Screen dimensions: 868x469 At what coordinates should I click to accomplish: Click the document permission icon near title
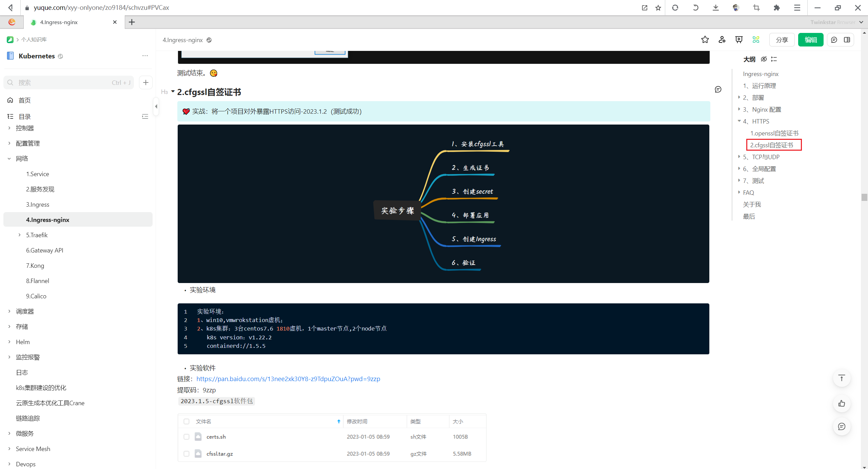click(x=209, y=40)
